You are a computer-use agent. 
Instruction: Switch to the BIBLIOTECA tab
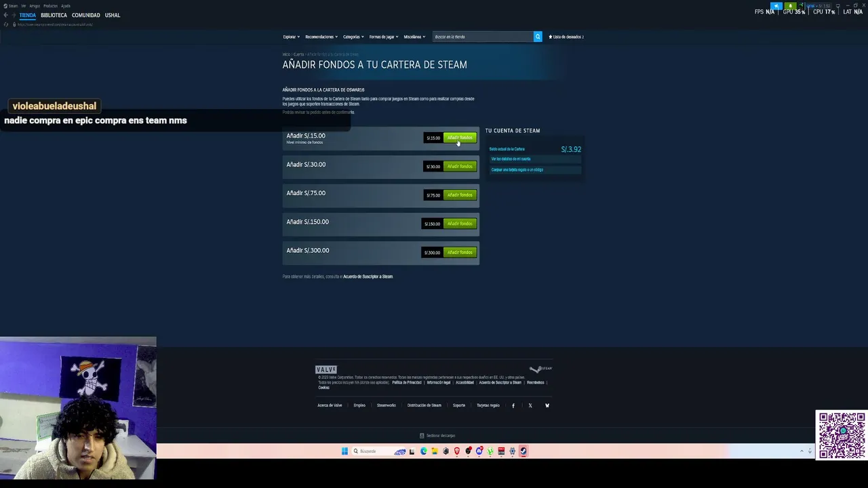(54, 15)
